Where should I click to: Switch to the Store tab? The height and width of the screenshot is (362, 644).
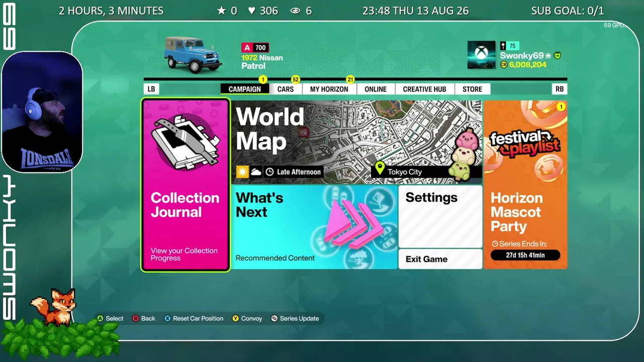[472, 89]
